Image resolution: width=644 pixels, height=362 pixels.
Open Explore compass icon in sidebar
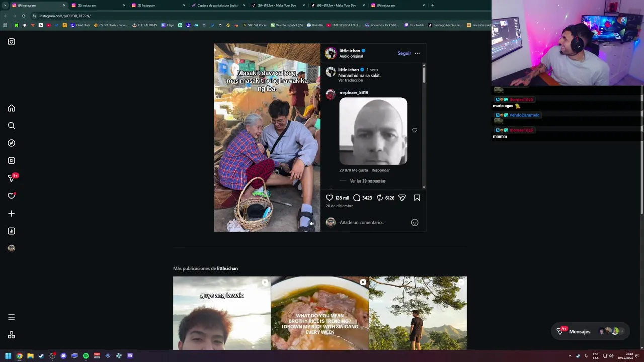point(11,143)
